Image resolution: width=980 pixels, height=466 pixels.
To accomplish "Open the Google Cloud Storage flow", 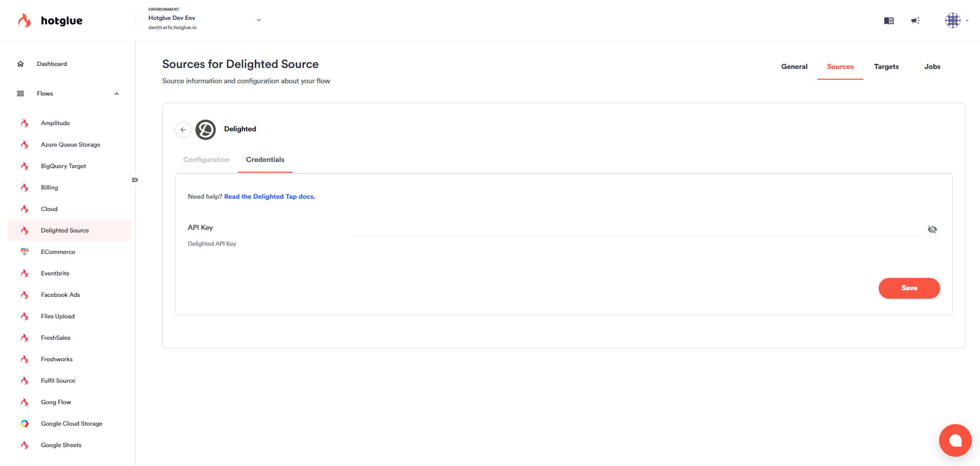I will point(70,424).
